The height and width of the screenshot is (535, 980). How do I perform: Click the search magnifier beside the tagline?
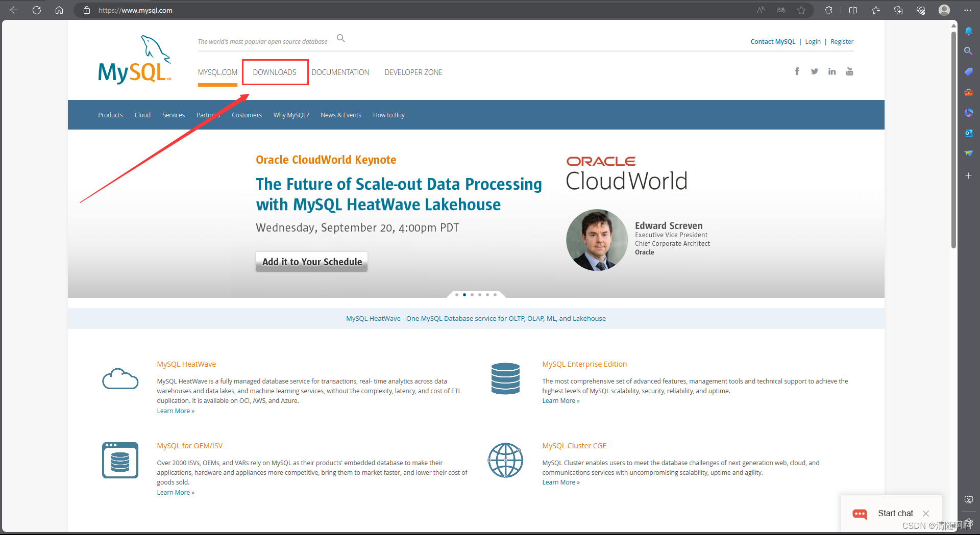point(341,38)
